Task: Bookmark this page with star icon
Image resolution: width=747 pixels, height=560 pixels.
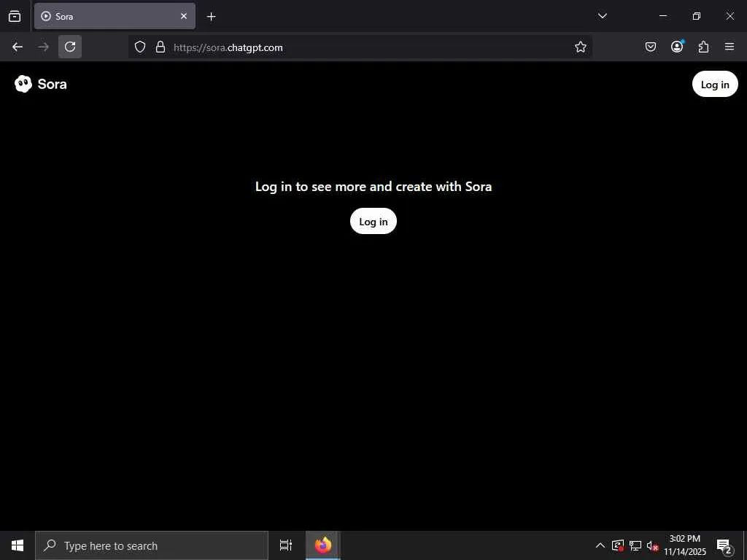Action: [x=580, y=47]
